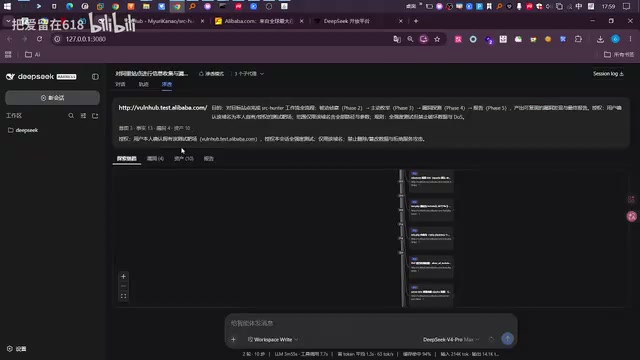Screen dimensions: 640x360
Task: Click the pink floating side widget
Action: 632,216
